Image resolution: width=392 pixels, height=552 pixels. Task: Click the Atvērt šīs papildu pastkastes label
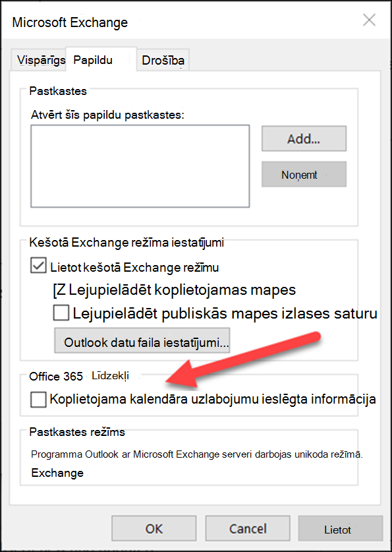(x=107, y=115)
